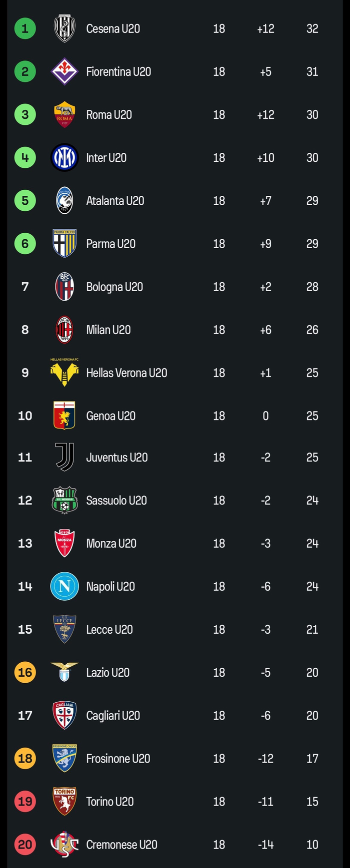The image size is (350, 868).
Task: Click Cremonese U20 points total 10
Action: point(312,845)
